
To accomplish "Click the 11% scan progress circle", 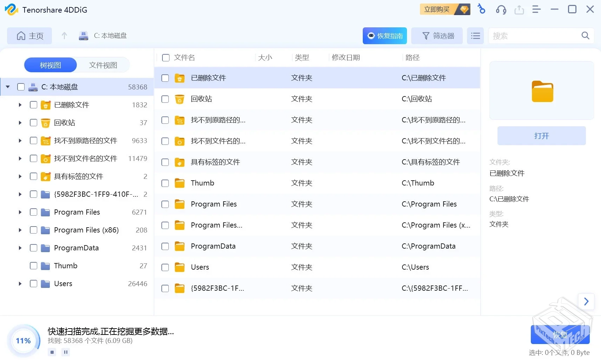I will [23, 340].
